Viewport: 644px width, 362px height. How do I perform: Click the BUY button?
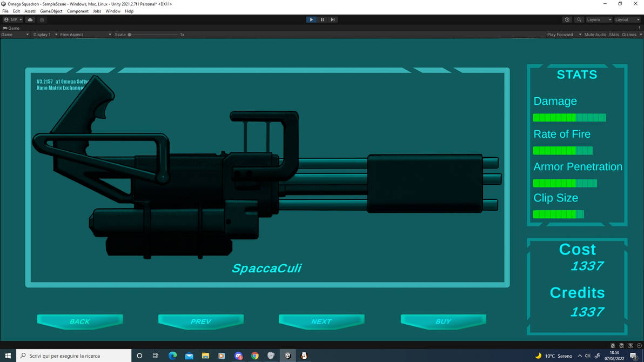[x=443, y=321]
